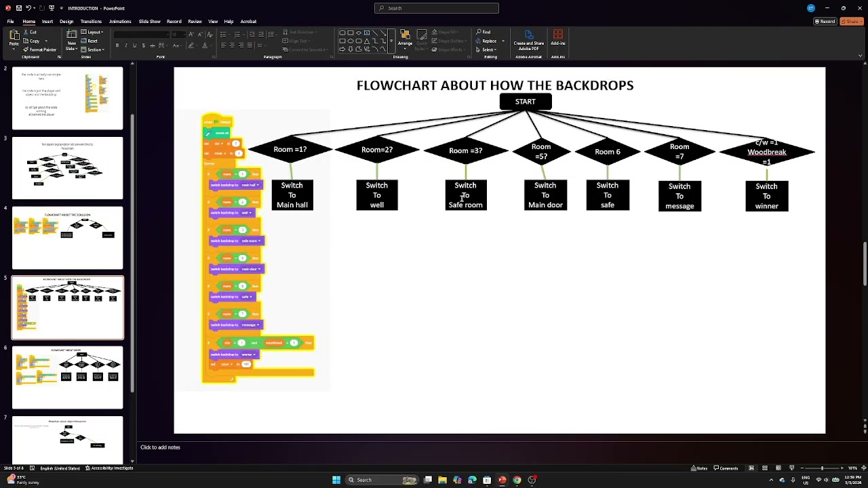Open File Explorer from the taskbar
Image resolution: width=868 pixels, height=488 pixels.
click(442, 480)
